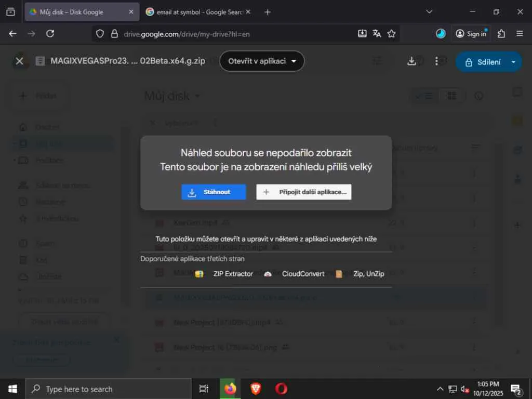Screen dimensions: 532x399
Task: Click the blue circular extension icon
Action: (441, 34)
